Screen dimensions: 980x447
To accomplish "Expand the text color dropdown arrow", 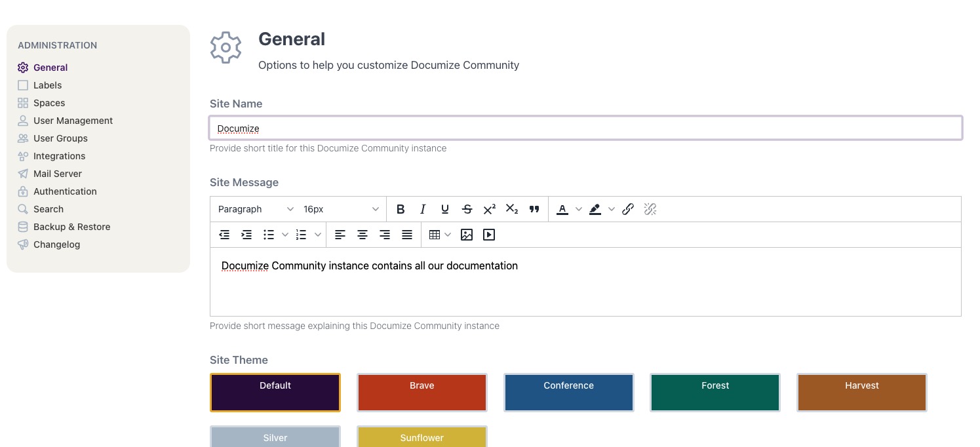I will (578, 209).
